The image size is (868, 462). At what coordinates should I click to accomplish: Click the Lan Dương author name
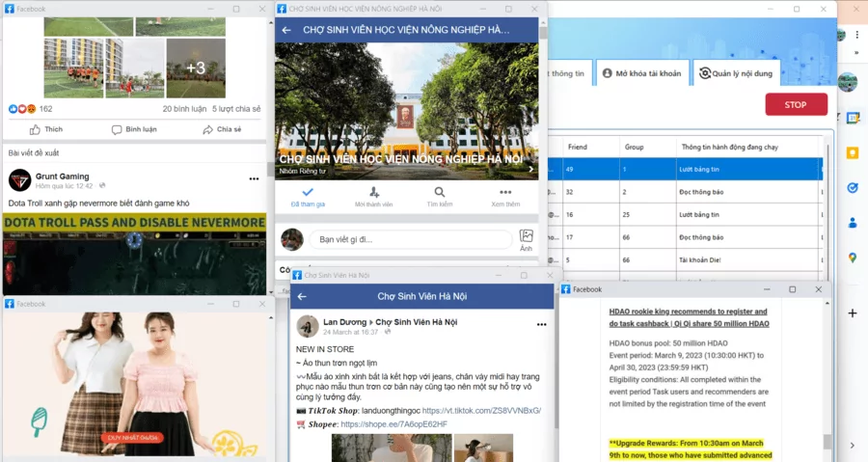[x=345, y=322]
